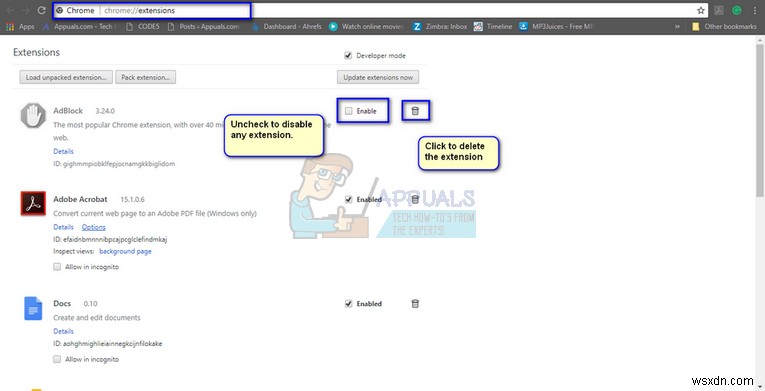
Task: Open the Adobe Acrobat toolbar extension icon
Action: (719, 10)
